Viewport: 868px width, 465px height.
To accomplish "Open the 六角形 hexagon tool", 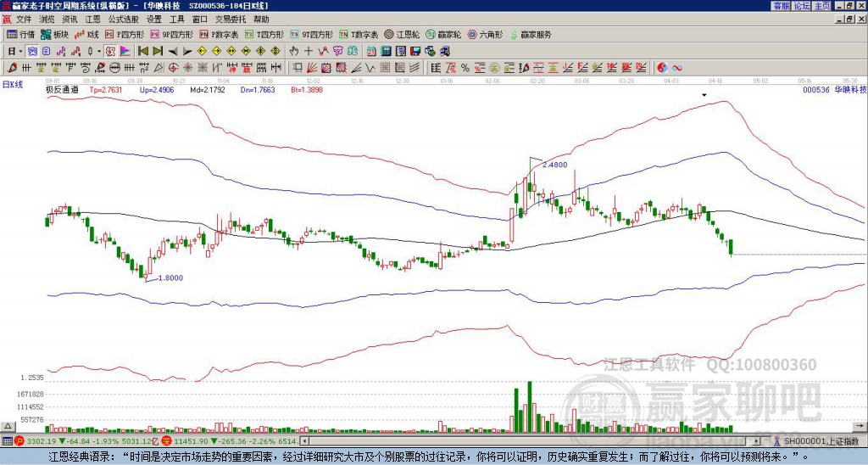I will pyautogui.click(x=486, y=34).
